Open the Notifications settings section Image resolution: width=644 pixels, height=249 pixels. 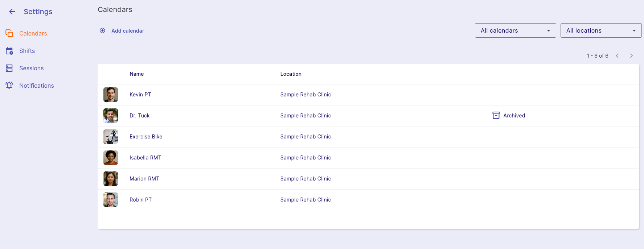click(37, 86)
